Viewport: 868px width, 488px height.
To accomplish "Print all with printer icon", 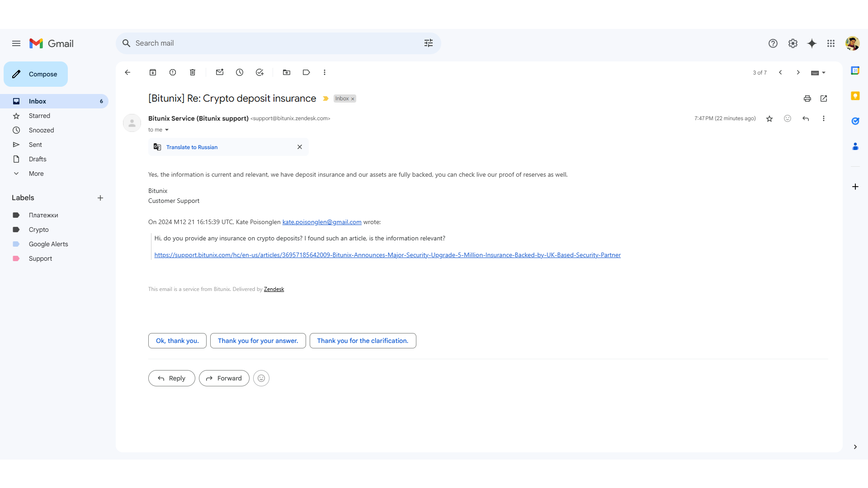I will (x=807, y=99).
